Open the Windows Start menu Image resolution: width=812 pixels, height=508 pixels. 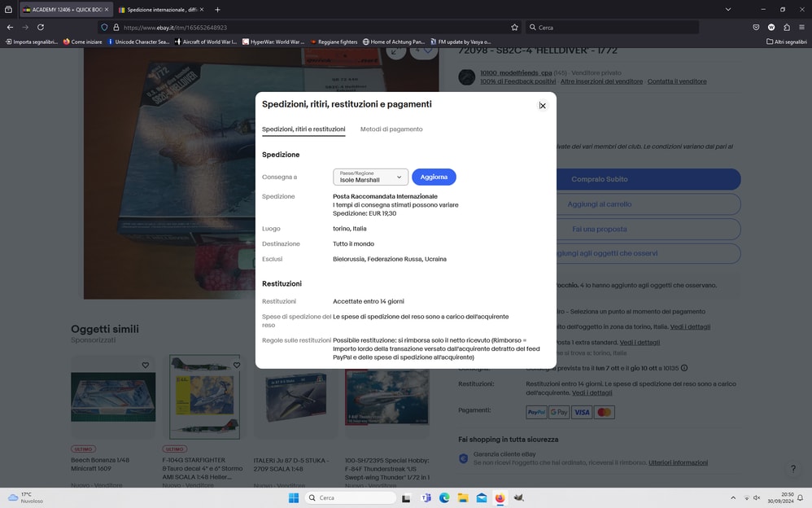pyautogui.click(x=294, y=497)
